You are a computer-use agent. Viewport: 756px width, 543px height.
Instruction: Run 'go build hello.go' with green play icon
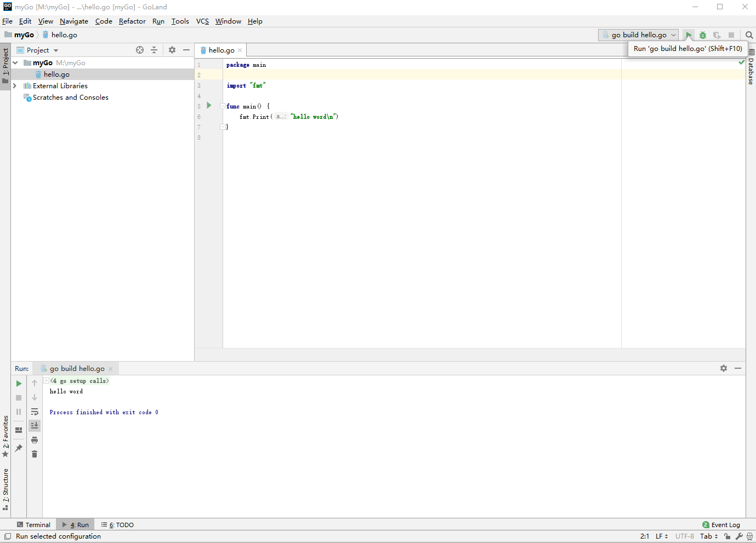(x=689, y=35)
